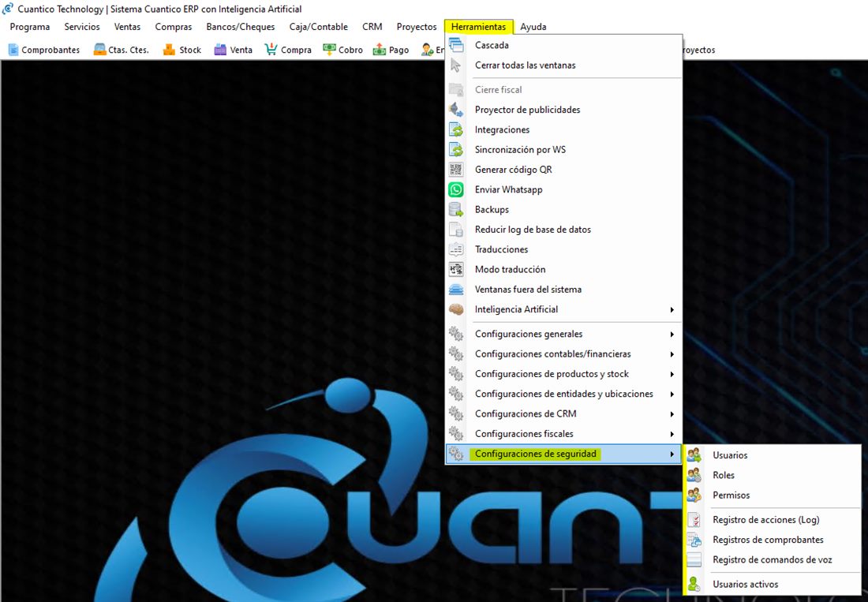Viewport: 868px width, 602px height.
Task: Click the Compra shopping cart icon
Action: tap(271, 49)
